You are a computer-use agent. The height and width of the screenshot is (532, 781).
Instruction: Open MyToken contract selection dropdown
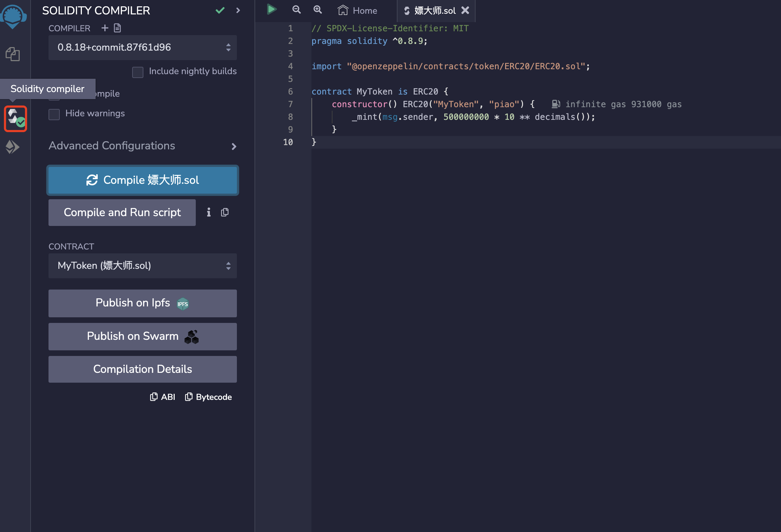142,266
